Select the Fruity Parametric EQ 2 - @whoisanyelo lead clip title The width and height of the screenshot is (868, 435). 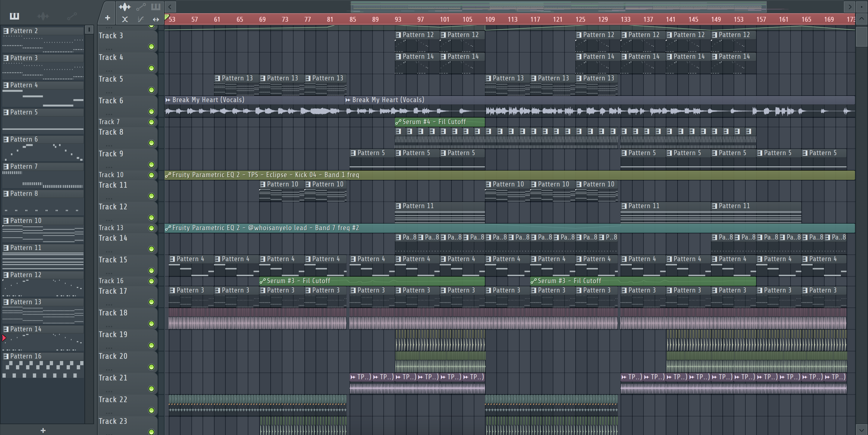[x=266, y=228]
